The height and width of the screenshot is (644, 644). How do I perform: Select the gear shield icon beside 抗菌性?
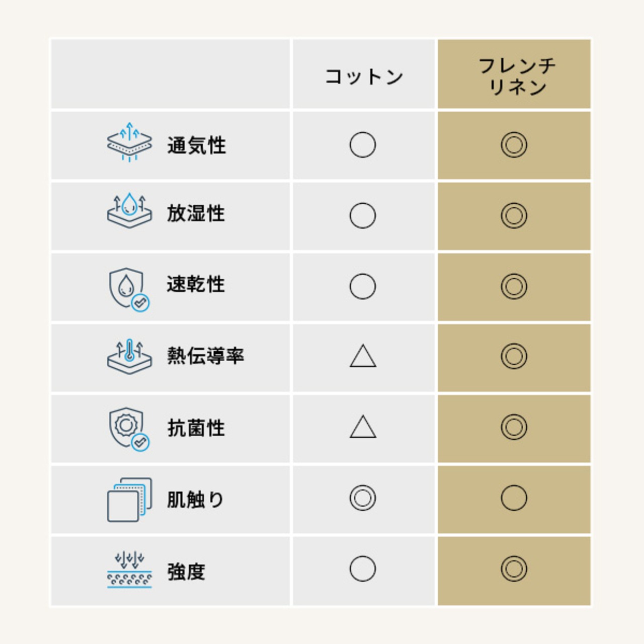pyautogui.click(x=129, y=429)
